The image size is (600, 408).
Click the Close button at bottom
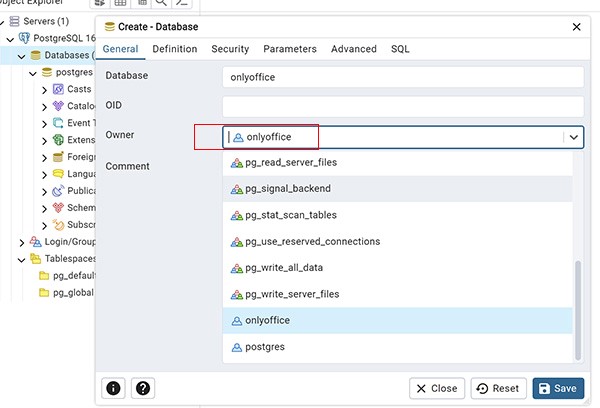(x=437, y=388)
